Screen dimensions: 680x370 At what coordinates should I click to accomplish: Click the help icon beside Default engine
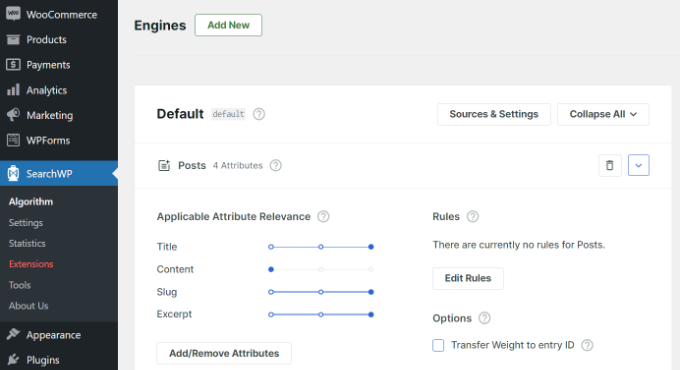(259, 114)
